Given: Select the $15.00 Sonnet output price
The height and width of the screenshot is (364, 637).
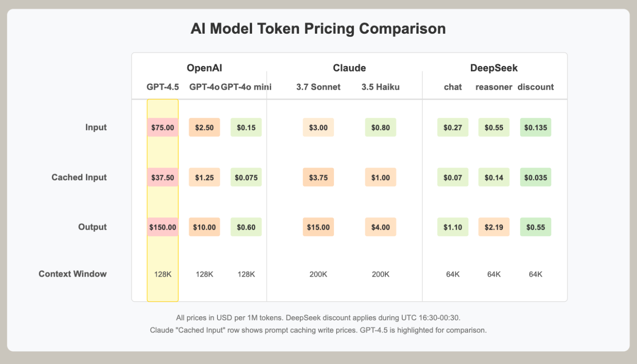Looking at the screenshot, I should 318,227.
